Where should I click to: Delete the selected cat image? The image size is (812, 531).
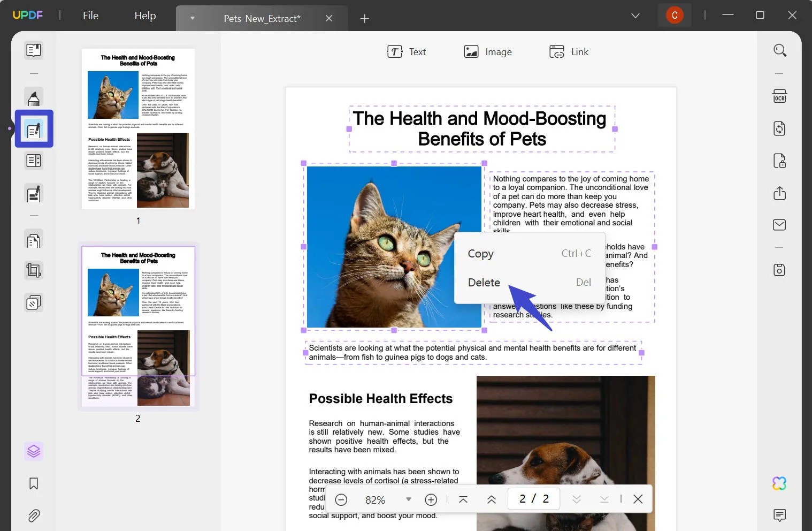(483, 282)
